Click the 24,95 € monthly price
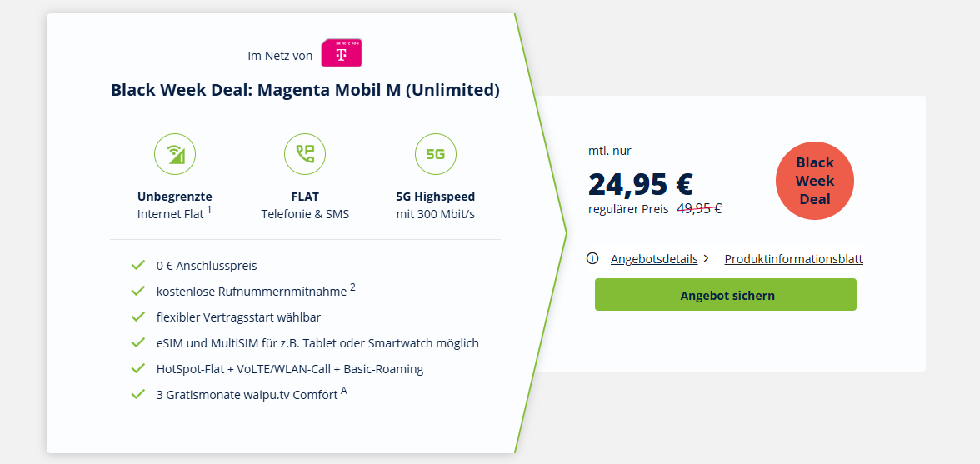The height and width of the screenshot is (464, 980). click(x=640, y=183)
